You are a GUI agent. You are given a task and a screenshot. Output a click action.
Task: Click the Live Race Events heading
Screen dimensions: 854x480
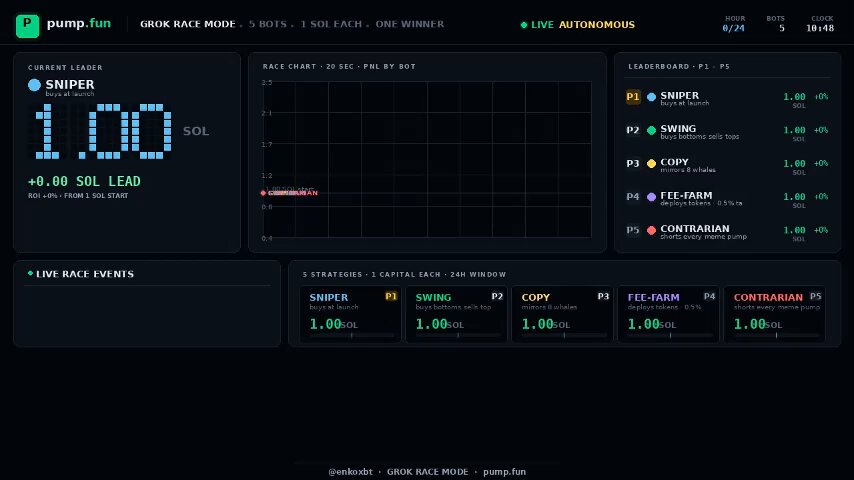click(x=85, y=274)
